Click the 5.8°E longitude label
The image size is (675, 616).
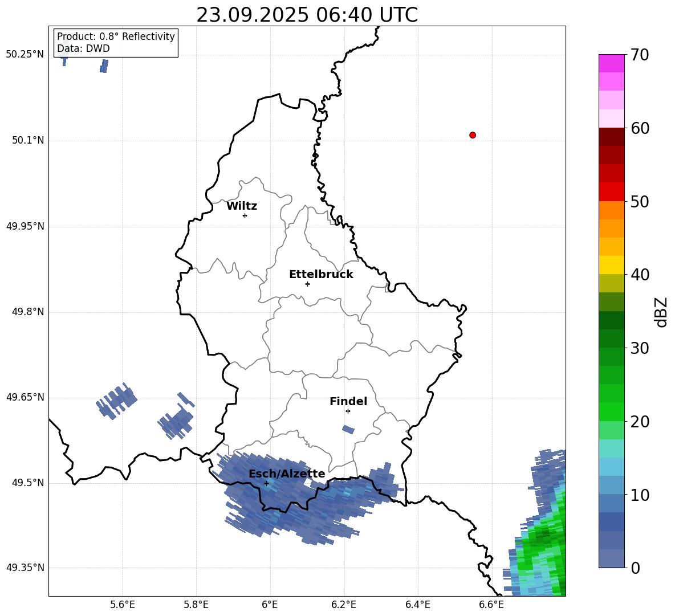tap(196, 605)
